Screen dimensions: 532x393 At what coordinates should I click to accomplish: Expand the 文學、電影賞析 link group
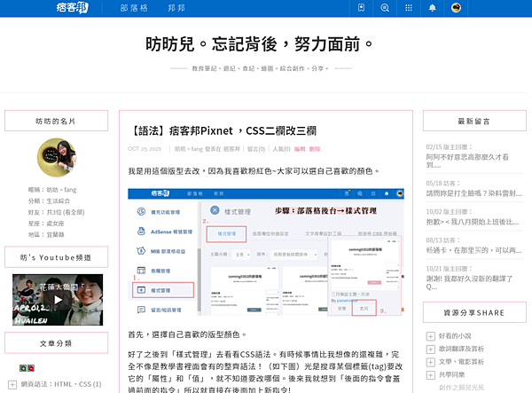click(x=430, y=362)
